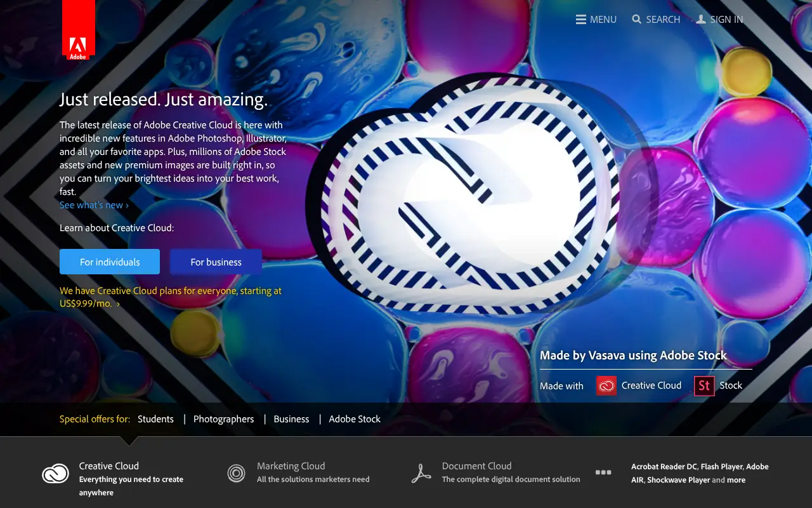This screenshot has width=812, height=508.
Task: Open the Photographers special offer
Action: click(x=223, y=419)
